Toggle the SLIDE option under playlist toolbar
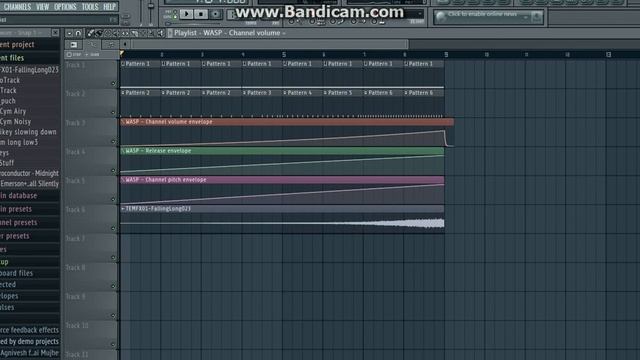This screenshot has width=640, height=360. pos(93,54)
